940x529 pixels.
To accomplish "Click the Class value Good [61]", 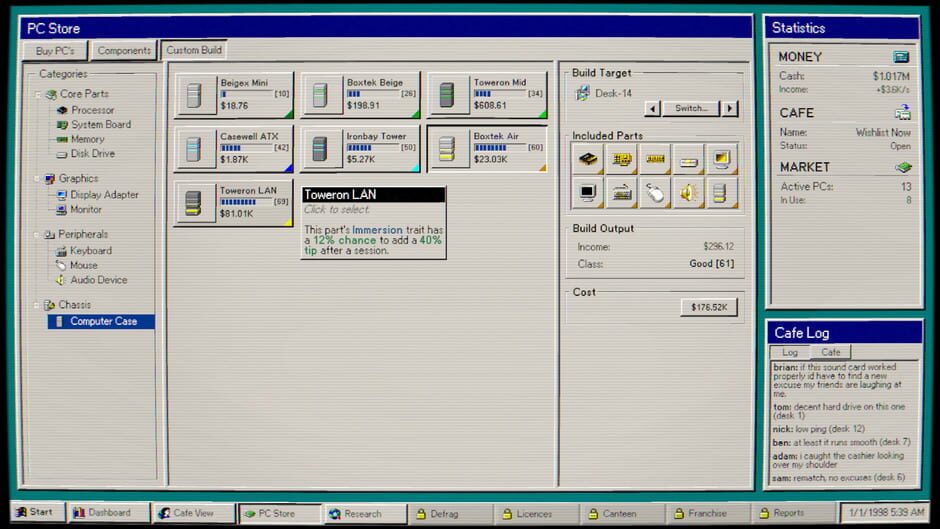I will pyautogui.click(x=712, y=264).
